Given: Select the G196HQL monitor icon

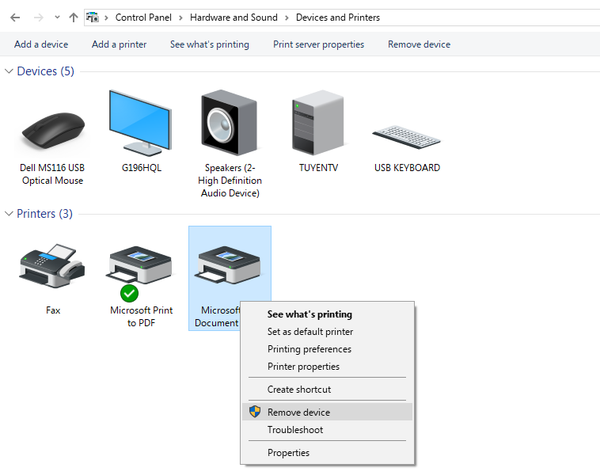Looking at the screenshot, I should click(140, 123).
